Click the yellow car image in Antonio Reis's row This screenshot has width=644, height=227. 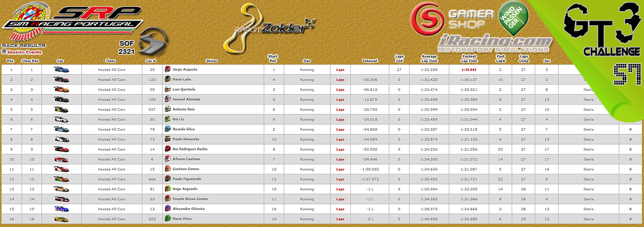point(61,109)
